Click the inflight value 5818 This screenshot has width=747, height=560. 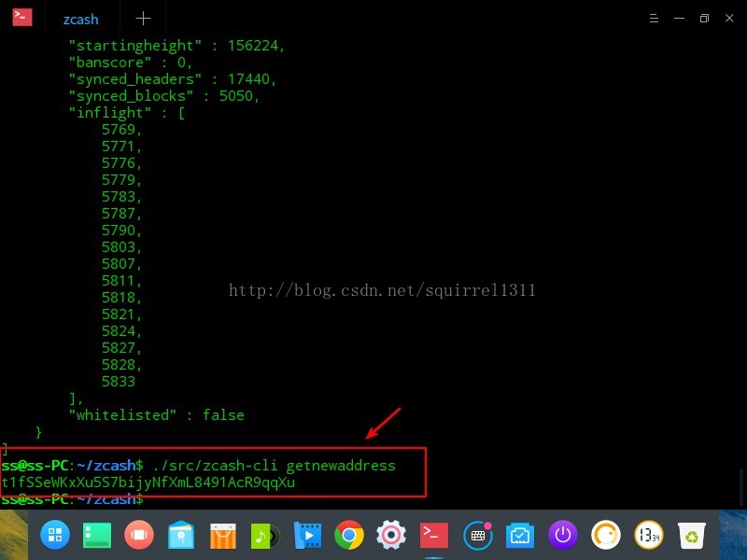click(121, 298)
